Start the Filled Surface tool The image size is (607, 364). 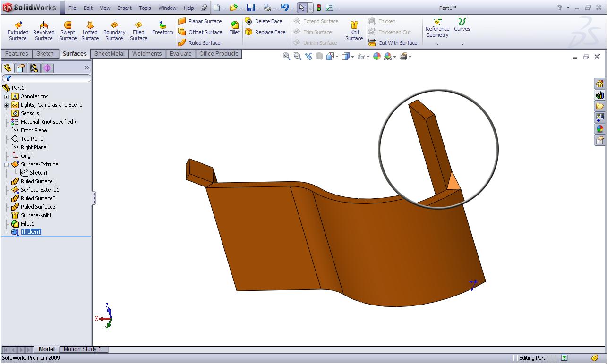click(138, 31)
